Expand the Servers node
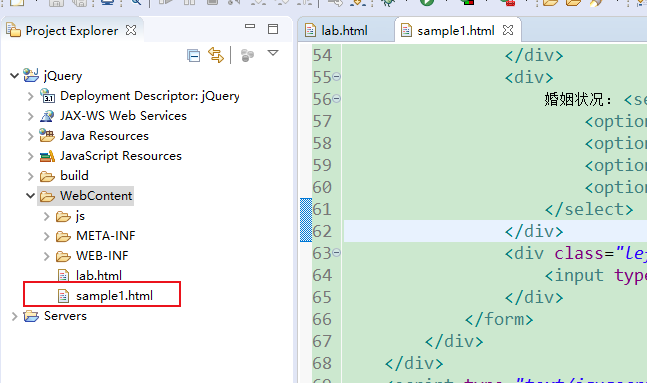Image resolution: width=647 pixels, height=383 pixels. click(14, 317)
